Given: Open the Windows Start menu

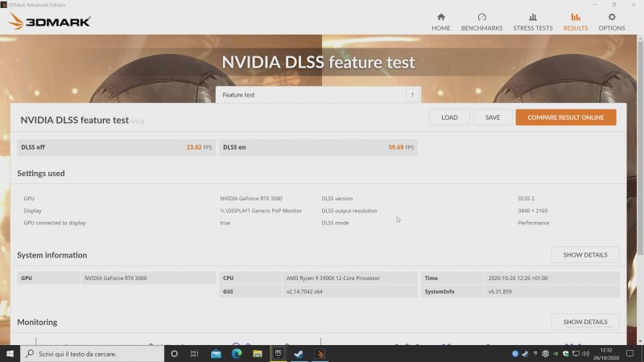Looking at the screenshot, I should pyautogui.click(x=10, y=353).
